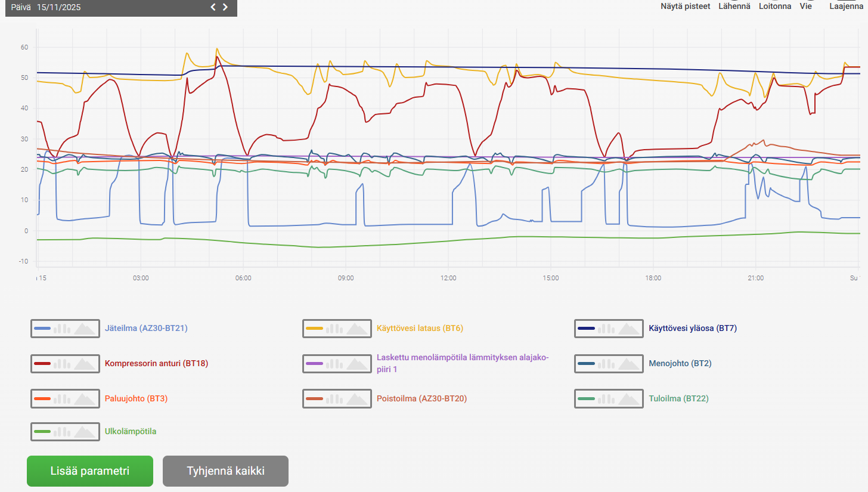Image resolution: width=868 pixels, height=492 pixels.
Task: Click Lähennä to zoom in
Action: pos(734,6)
